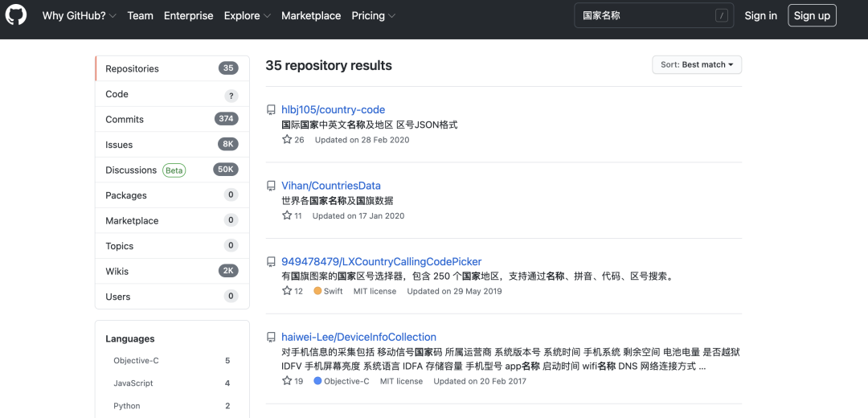Click the star icon showing 11 stars
Image resolution: width=868 pixels, height=418 pixels.
pyautogui.click(x=287, y=215)
